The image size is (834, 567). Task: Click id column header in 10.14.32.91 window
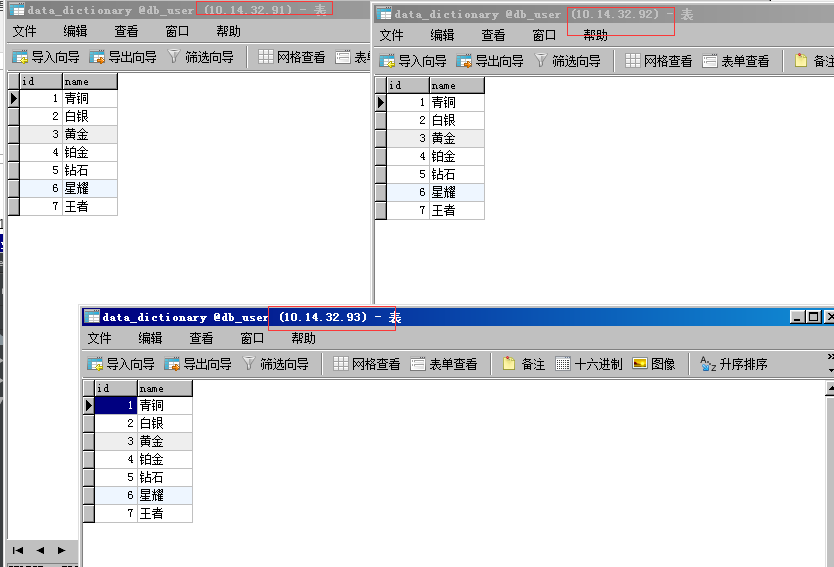[x=41, y=81]
